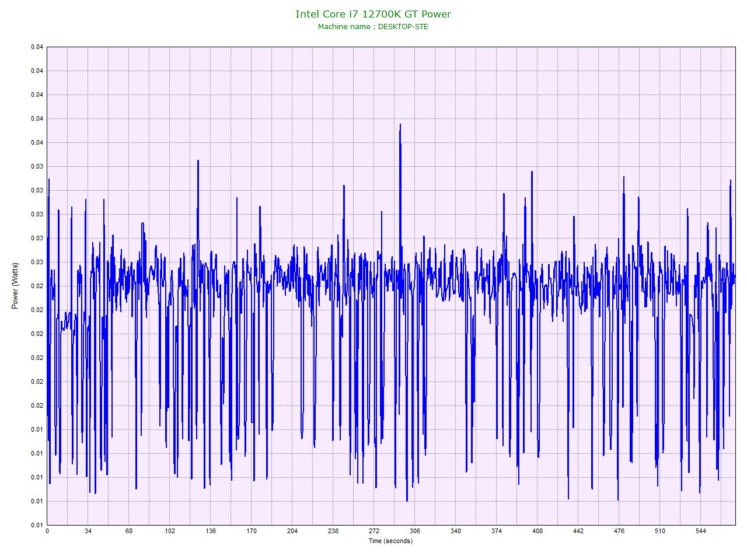Click the 'Time (seconds)' x-axis label

pyautogui.click(x=390, y=541)
